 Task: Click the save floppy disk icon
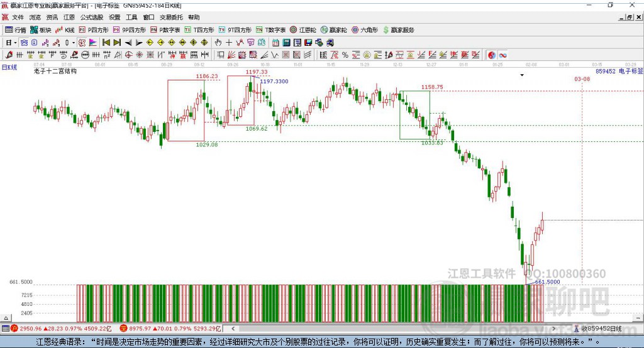(x=308, y=43)
